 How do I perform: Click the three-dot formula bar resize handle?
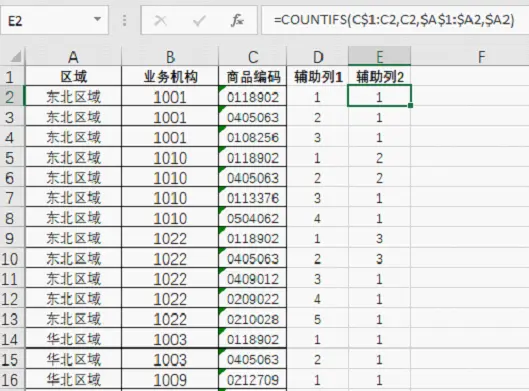click(x=124, y=21)
